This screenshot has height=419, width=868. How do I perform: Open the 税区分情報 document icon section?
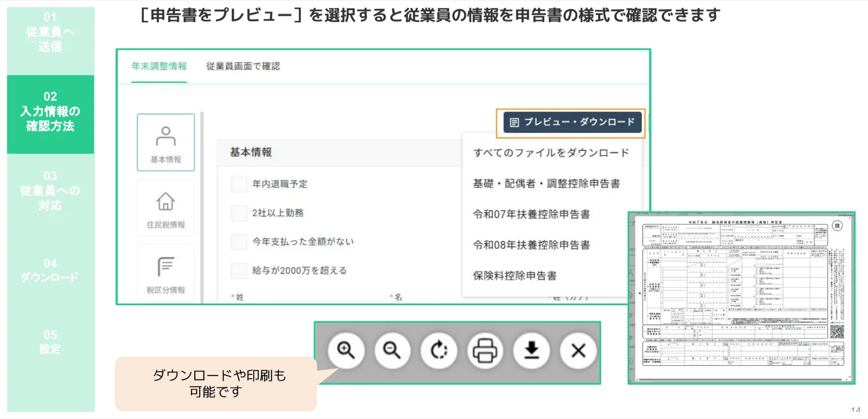[166, 274]
